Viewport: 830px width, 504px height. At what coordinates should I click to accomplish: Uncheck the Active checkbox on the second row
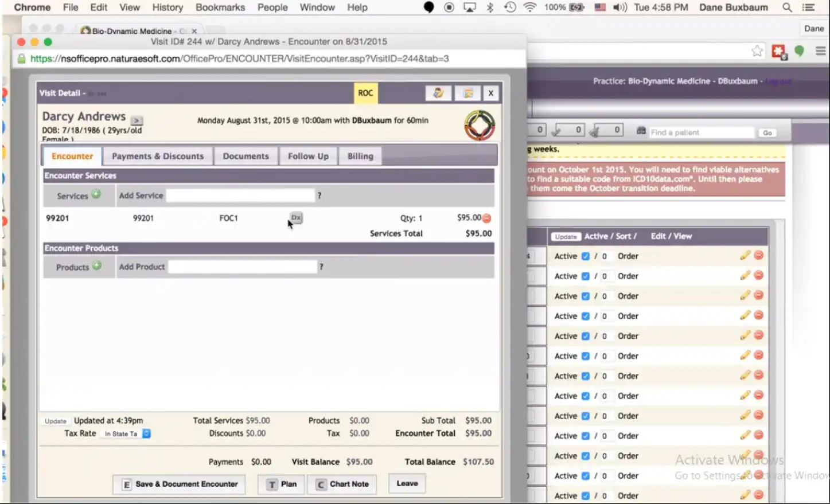(586, 276)
